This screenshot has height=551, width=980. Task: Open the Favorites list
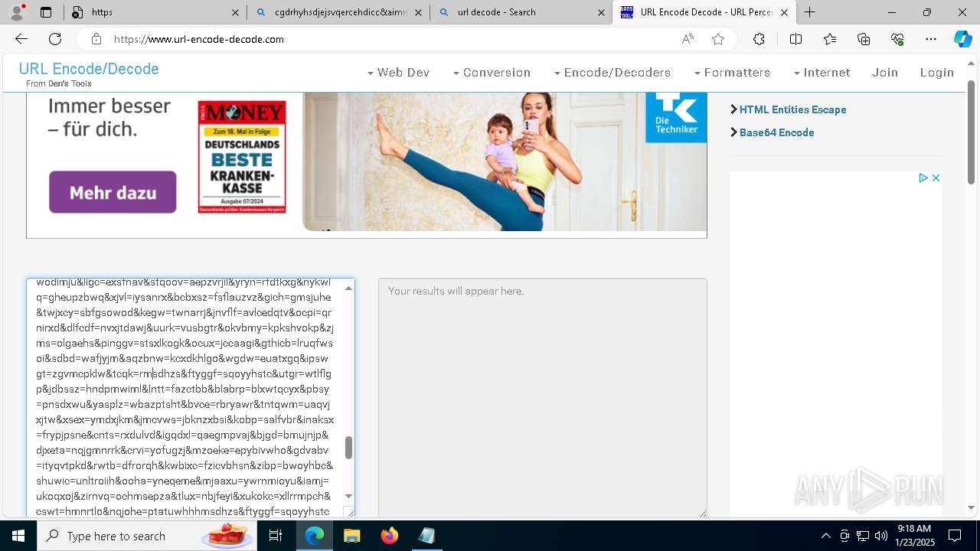coord(830,39)
